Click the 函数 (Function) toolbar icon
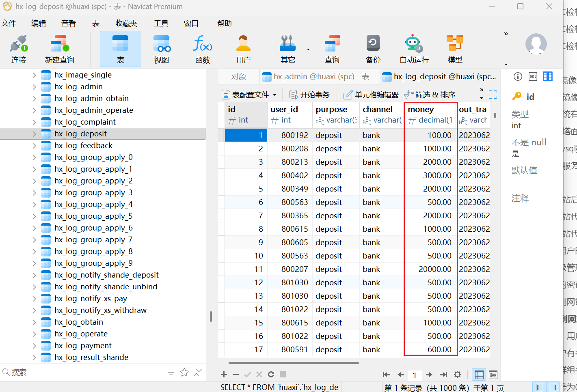The height and width of the screenshot is (392, 577). [202, 49]
